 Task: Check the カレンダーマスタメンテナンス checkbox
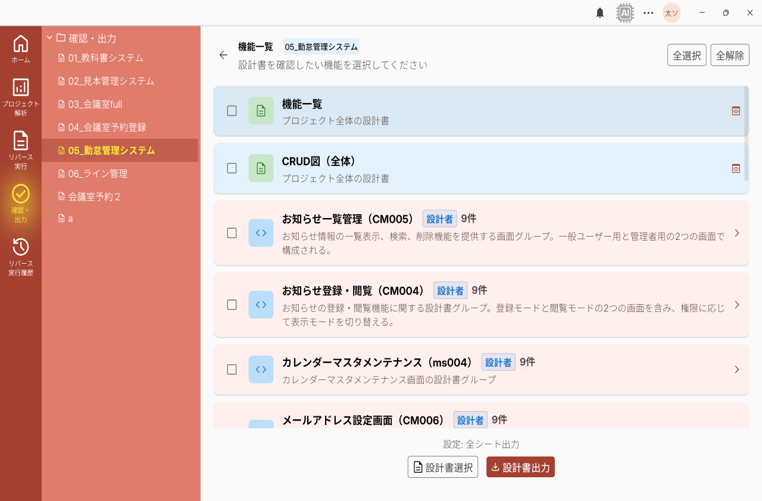(x=232, y=369)
